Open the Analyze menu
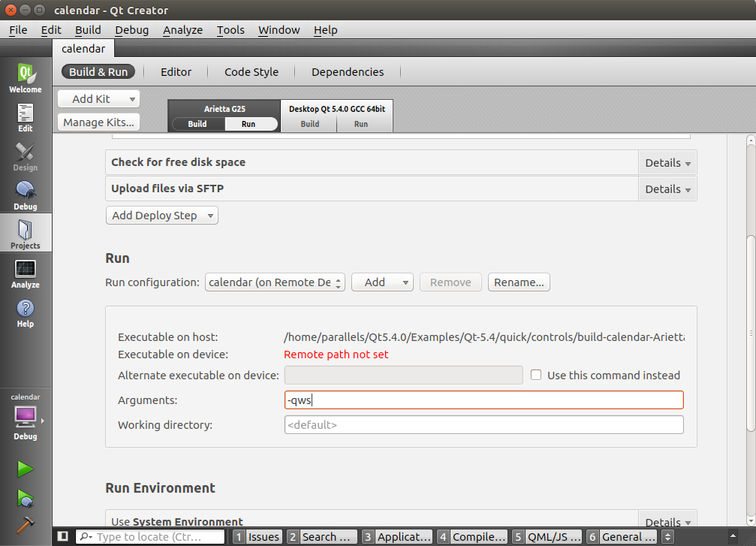Image resolution: width=756 pixels, height=546 pixels. 182,30
